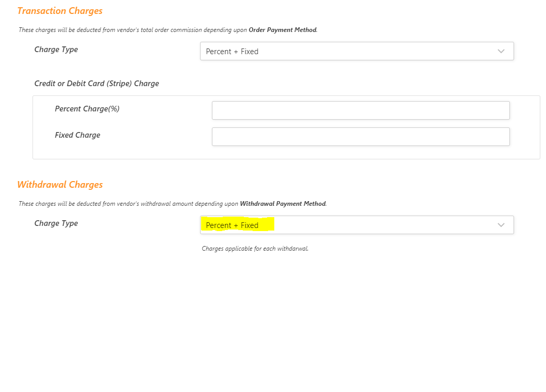This screenshot has width=546, height=392.
Task: Click Charge Type label under Transaction Charges
Action: coord(56,50)
